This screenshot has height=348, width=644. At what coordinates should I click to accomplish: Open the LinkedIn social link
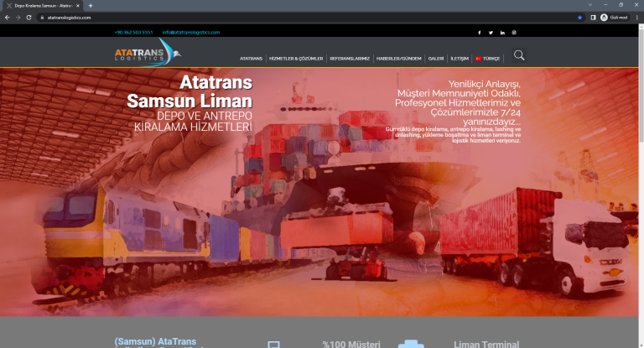(x=502, y=33)
